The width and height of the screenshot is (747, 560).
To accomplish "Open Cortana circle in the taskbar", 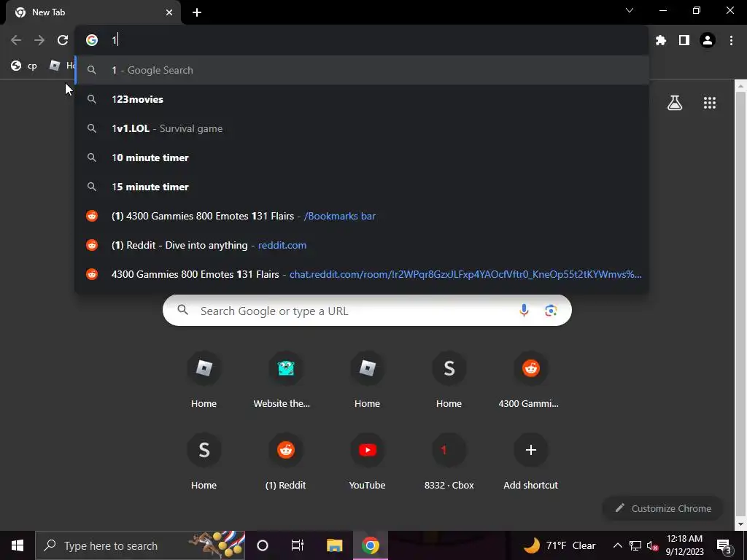I will pos(263,545).
